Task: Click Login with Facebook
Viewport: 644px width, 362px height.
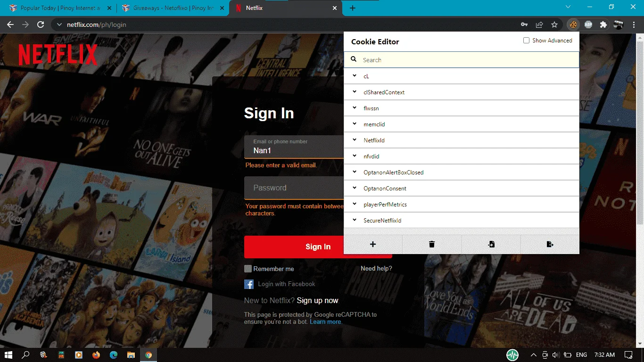Action: [x=286, y=284]
